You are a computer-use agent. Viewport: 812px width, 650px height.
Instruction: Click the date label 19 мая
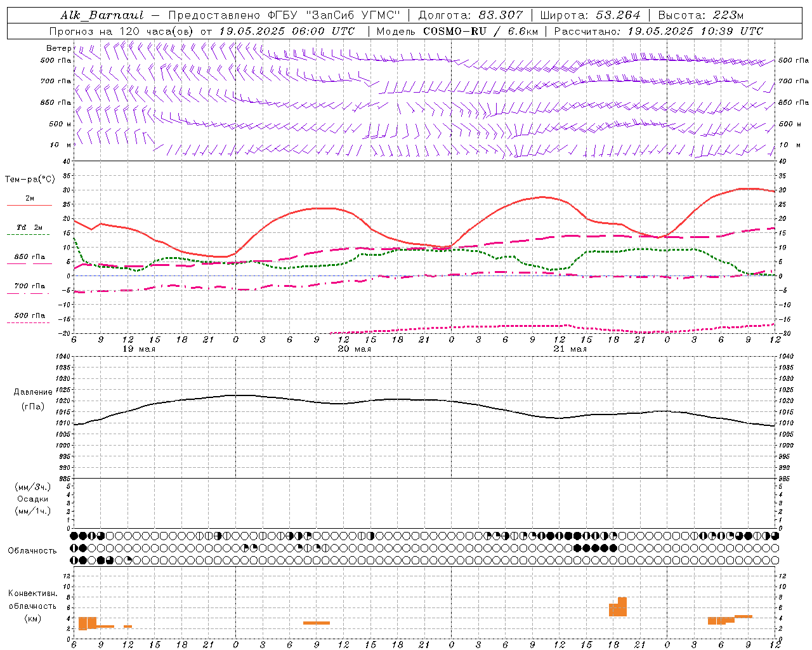click(138, 348)
